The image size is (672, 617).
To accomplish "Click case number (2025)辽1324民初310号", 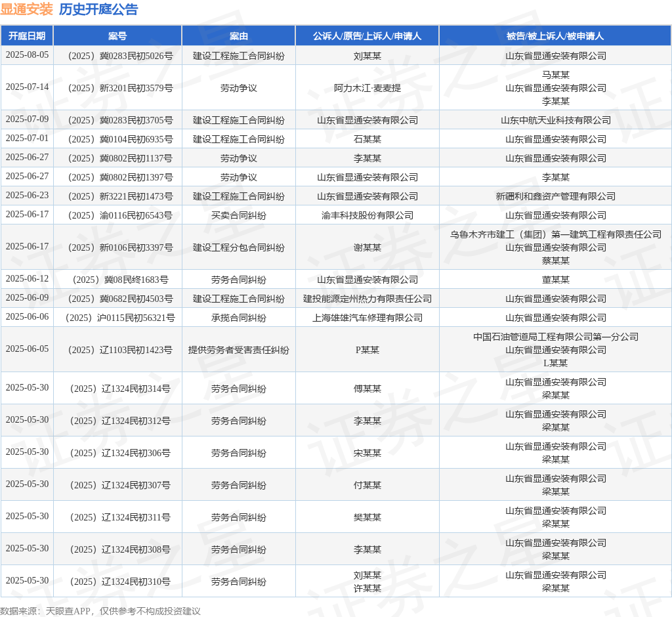I will 117,582.
